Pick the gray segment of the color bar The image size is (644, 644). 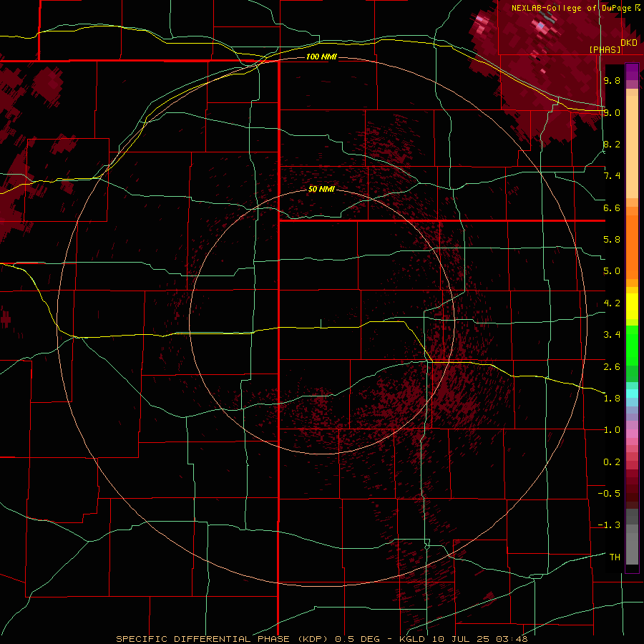click(632, 537)
